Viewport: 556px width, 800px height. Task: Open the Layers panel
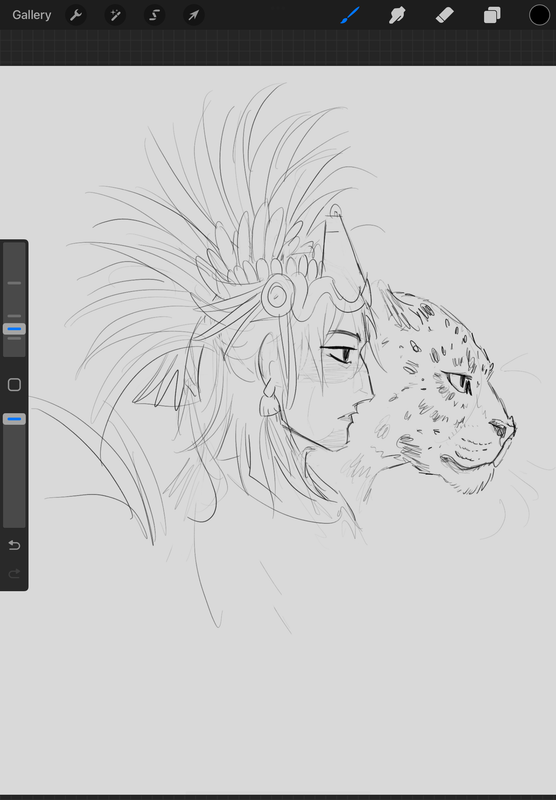(x=492, y=15)
